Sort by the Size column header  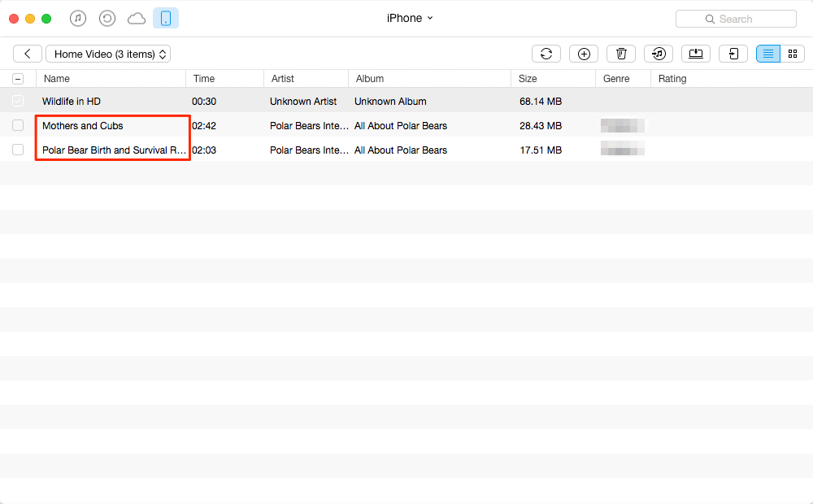coord(553,79)
